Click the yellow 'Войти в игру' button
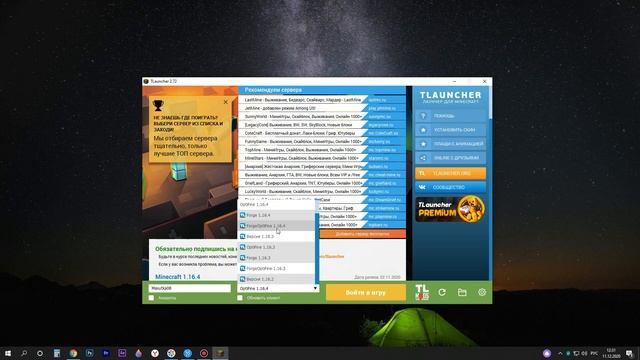 tap(366, 292)
